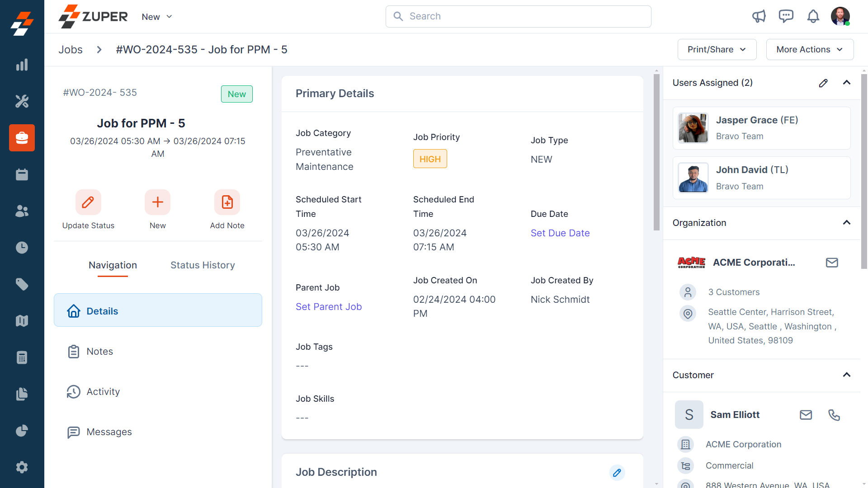Screen dimensions: 868x488
Task: Open the map icon in left sidebar
Action: pyautogui.click(x=22, y=321)
